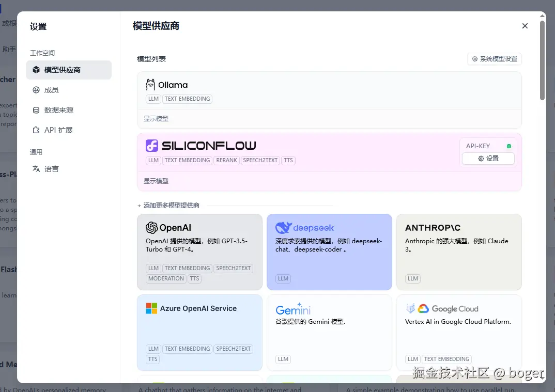Click the SPEECH2TEXT tag on SiliconFlow
The width and height of the screenshot is (555, 392).
click(260, 160)
